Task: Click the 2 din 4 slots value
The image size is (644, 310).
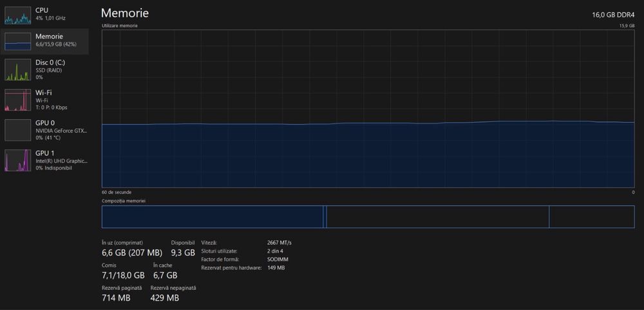Action: click(275, 251)
